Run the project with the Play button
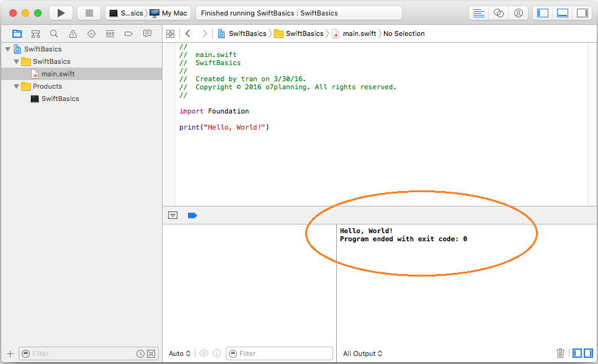The width and height of the screenshot is (598, 364). (x=61, y=13)
